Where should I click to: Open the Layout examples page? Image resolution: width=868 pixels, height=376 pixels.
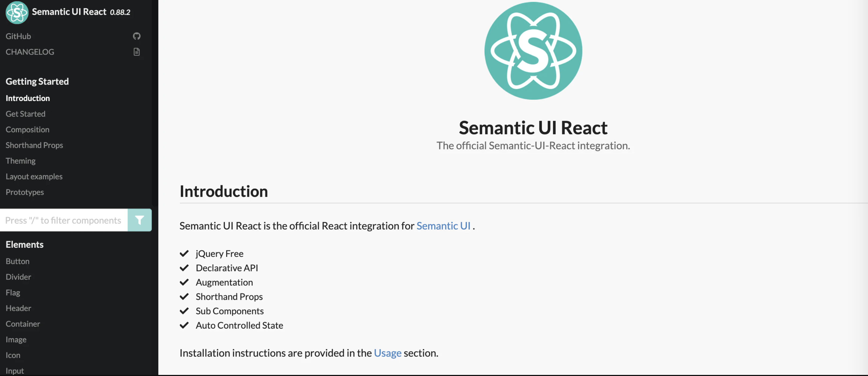pos(34,176)
